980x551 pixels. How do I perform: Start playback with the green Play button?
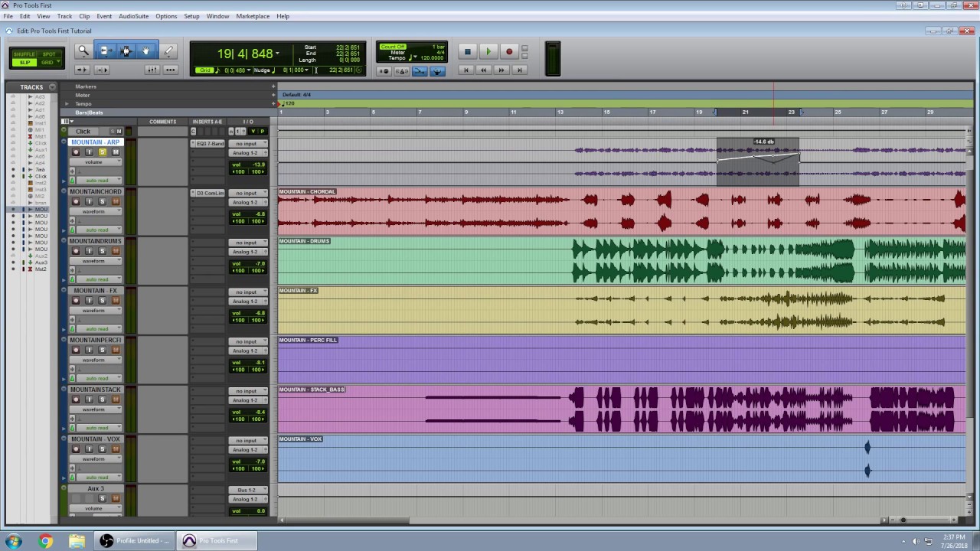point(488,52)
